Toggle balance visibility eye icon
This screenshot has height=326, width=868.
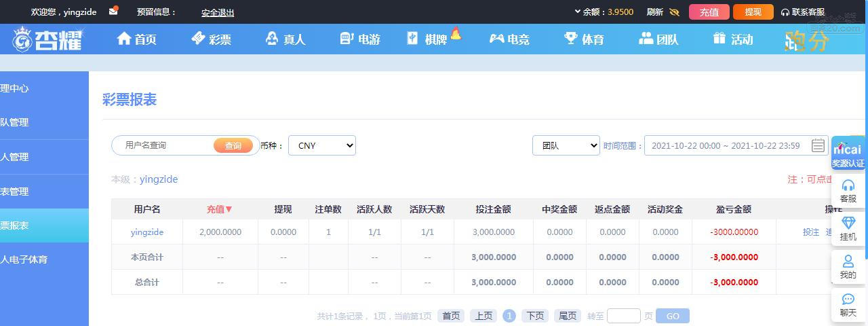(674, 12)
